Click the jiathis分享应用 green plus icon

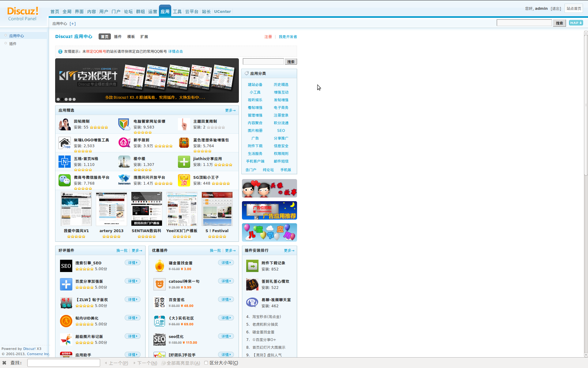[x=184, y=162]
